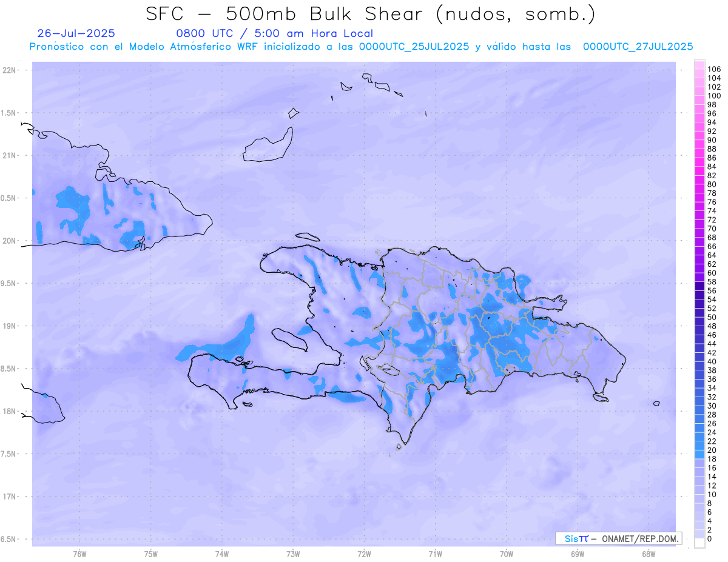Click the '75W' longitude label

[x=151, y=554]
